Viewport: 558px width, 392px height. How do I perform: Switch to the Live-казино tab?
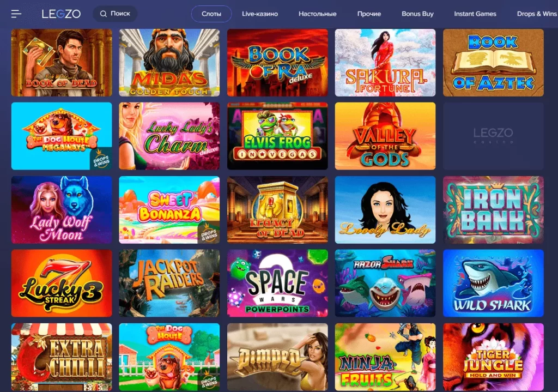260,14
